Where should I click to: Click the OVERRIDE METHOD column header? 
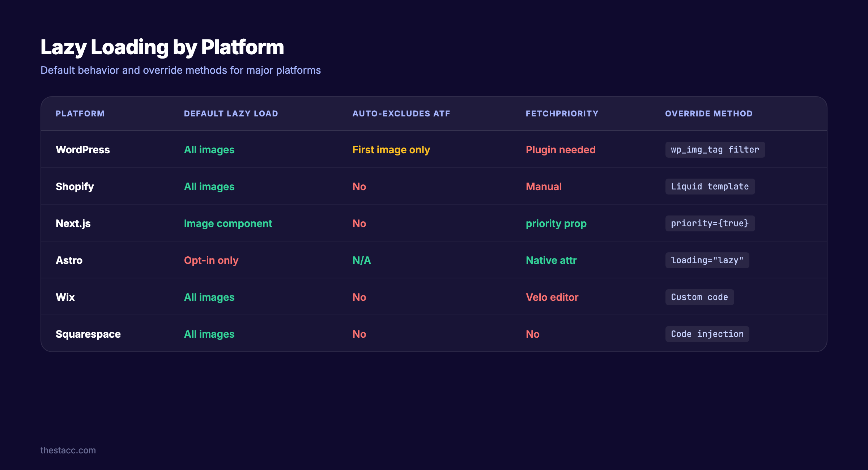coord(709,113)
